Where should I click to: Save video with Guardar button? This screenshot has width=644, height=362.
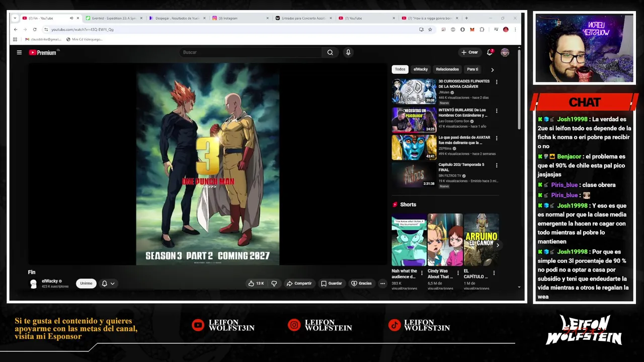tap(332, 284)
